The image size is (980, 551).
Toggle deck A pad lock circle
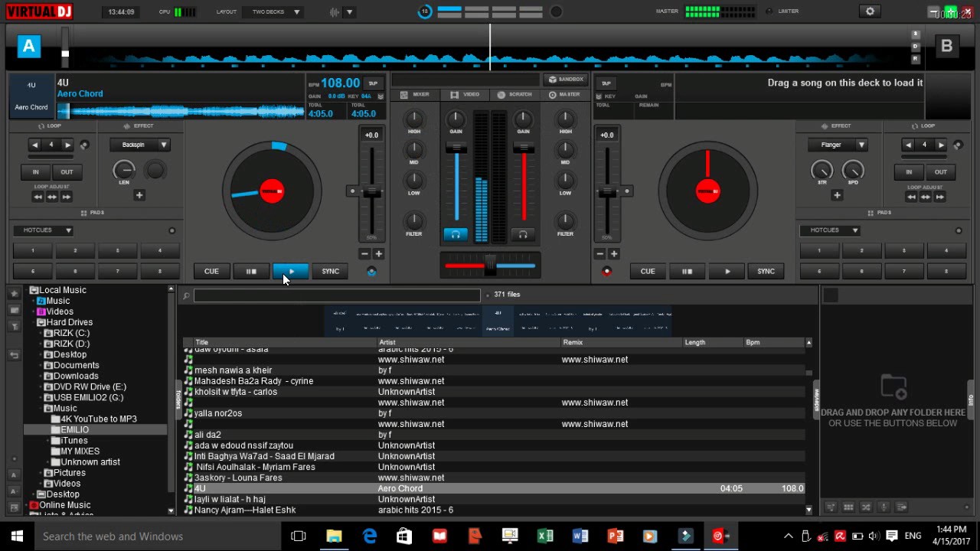point(171,230)
